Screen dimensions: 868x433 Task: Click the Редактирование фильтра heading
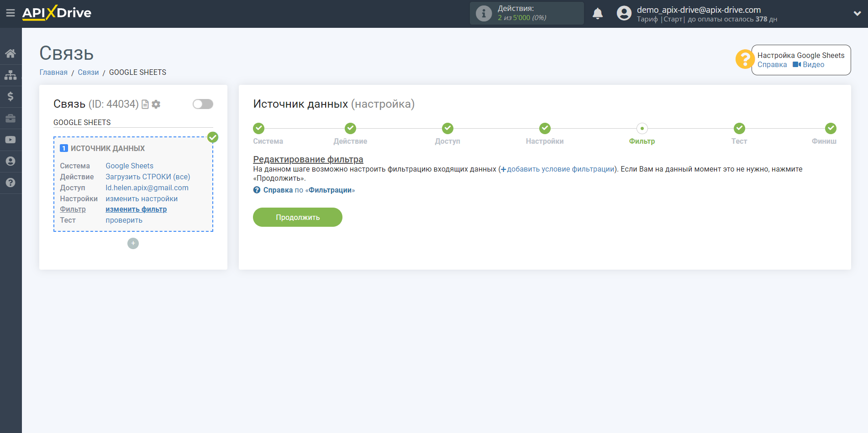pos(308,159)
